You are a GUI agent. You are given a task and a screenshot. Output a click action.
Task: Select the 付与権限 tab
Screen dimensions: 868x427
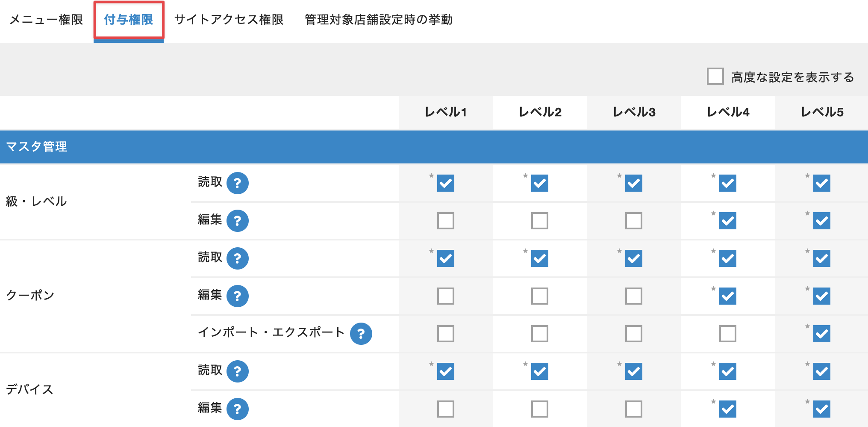pyautogui.click(x=129, y=20)
